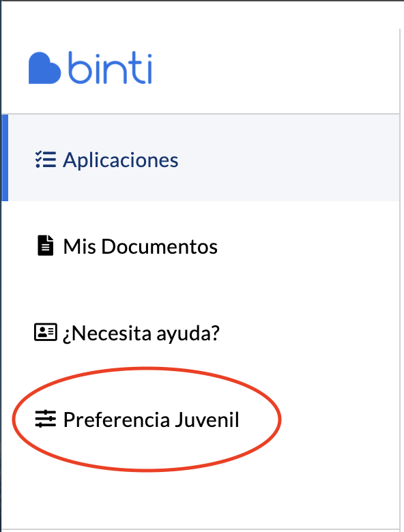The width and height of the screenshot is (404, 532).
Task: Click the word 'Preferencia' inside the red oval
Action: (x=117, y=419)
